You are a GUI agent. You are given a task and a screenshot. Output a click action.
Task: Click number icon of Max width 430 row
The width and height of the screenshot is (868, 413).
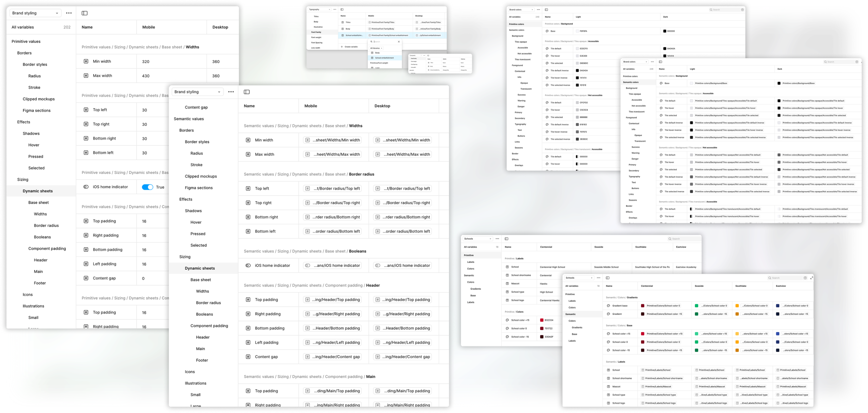point(86,76)
